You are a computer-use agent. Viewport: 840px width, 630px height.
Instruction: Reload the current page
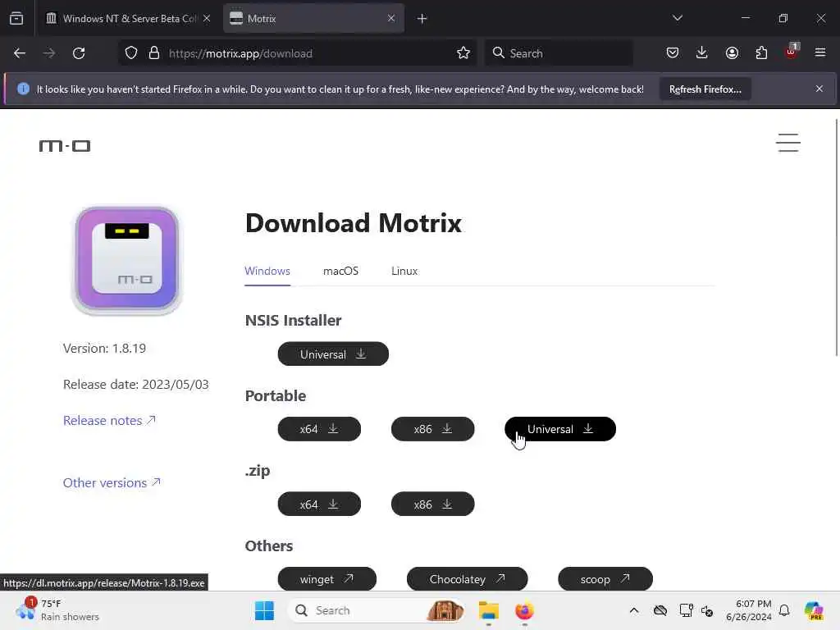pyautogui.click(x=79, y=53)
